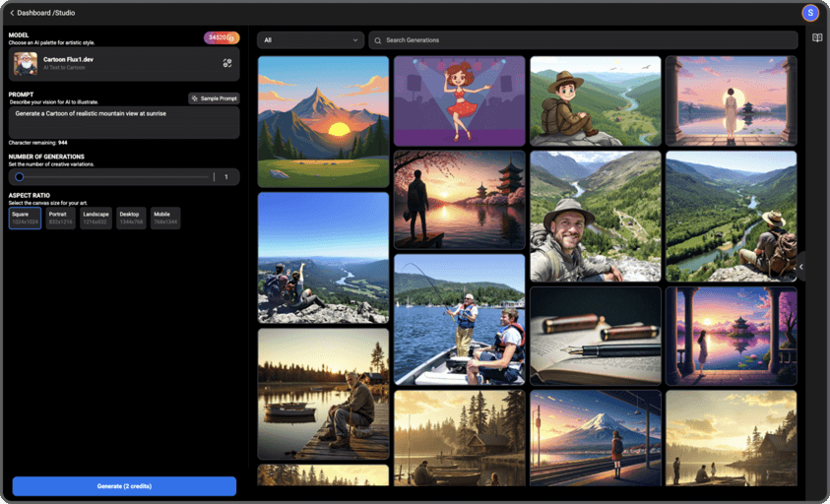Open golden lakeside cabin with people thumbnail
The height and width of the screenshot is (504, 830).
731,438
